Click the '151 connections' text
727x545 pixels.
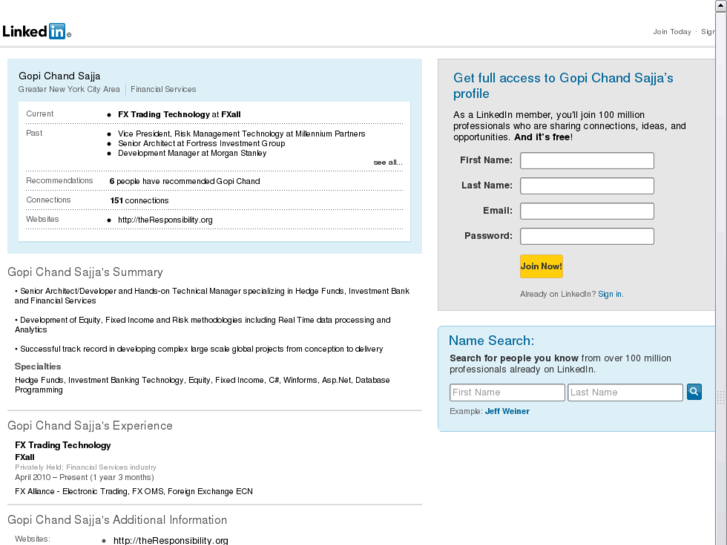(x=139, y=200)
